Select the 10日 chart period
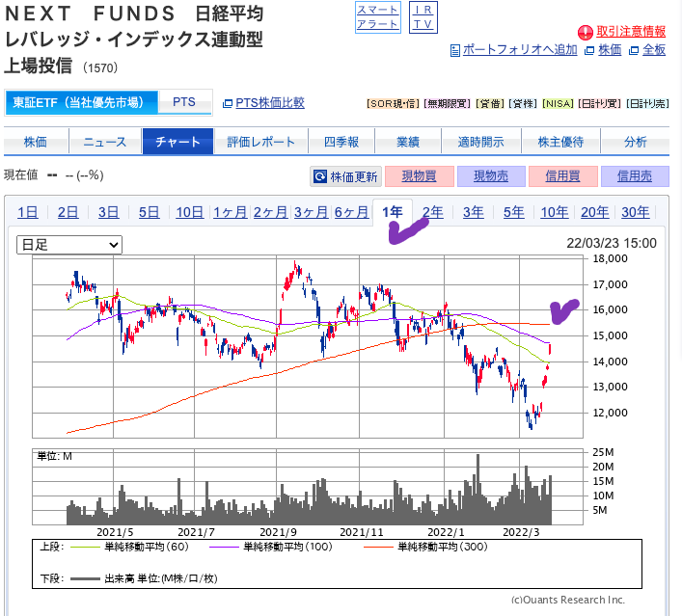The height and width of the screenshot is (616, 682). tap(190, 213)
